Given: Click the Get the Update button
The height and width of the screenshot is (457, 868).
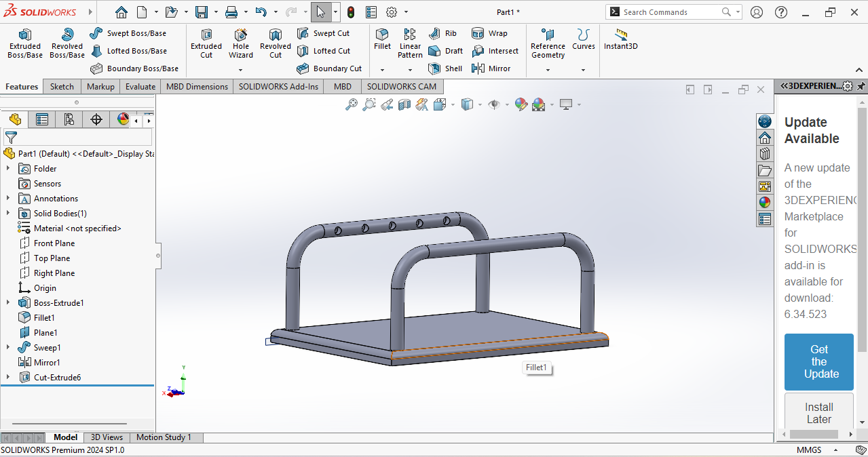Looking at the screenshot, I should [x=819, y=362].
